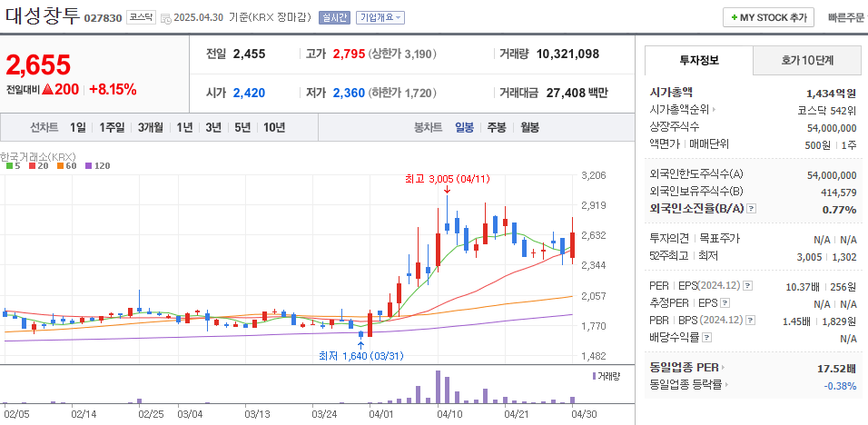This screenshot has height=425, width=868.
Task: Open the 빠른주문 link
Action: coord(846,18)
